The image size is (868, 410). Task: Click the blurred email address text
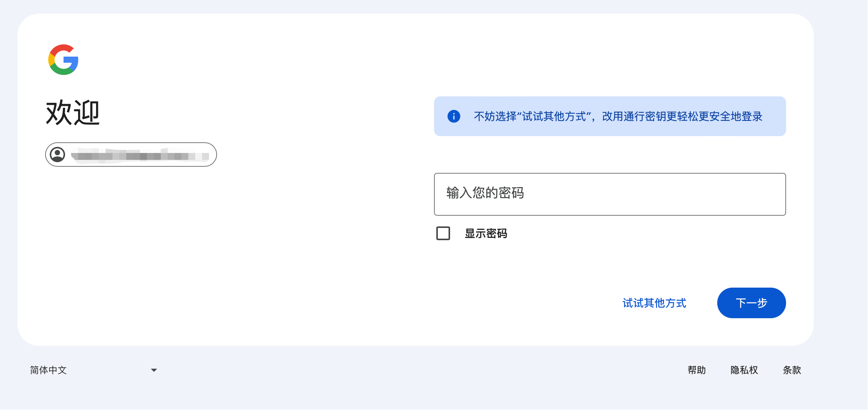(x=140, y=156)
